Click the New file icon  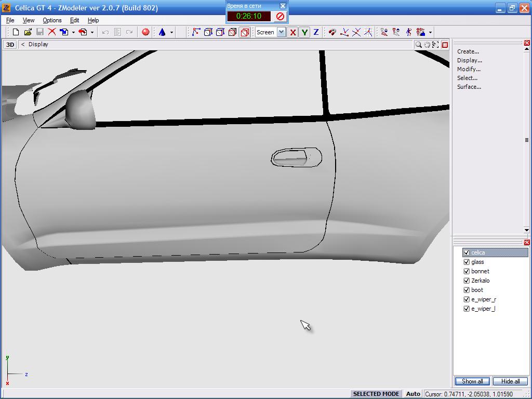click(x=16, y=32)
